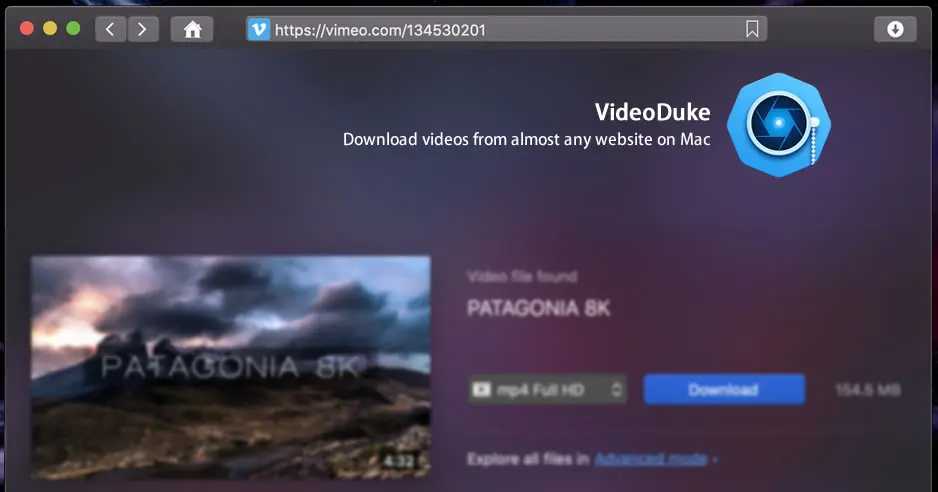
Task: Click the vimeo.com URL address field
Action: pos(506,29)
